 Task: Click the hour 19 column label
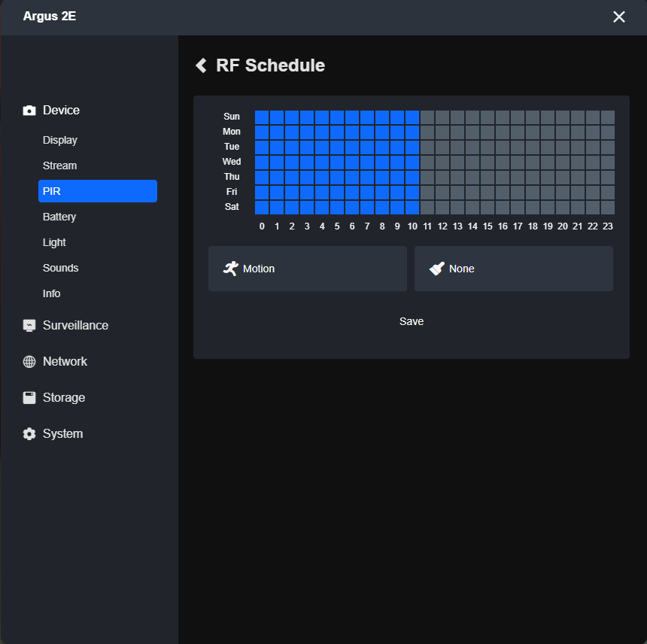(x=548, y=226)
